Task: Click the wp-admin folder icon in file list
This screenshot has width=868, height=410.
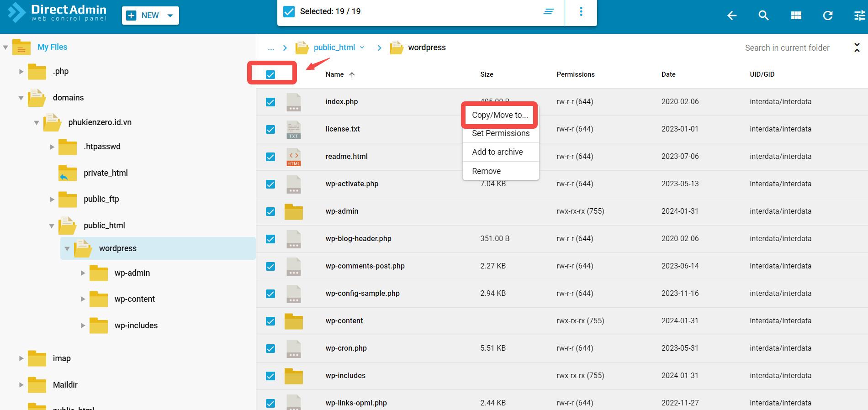Action: point(294,211)
